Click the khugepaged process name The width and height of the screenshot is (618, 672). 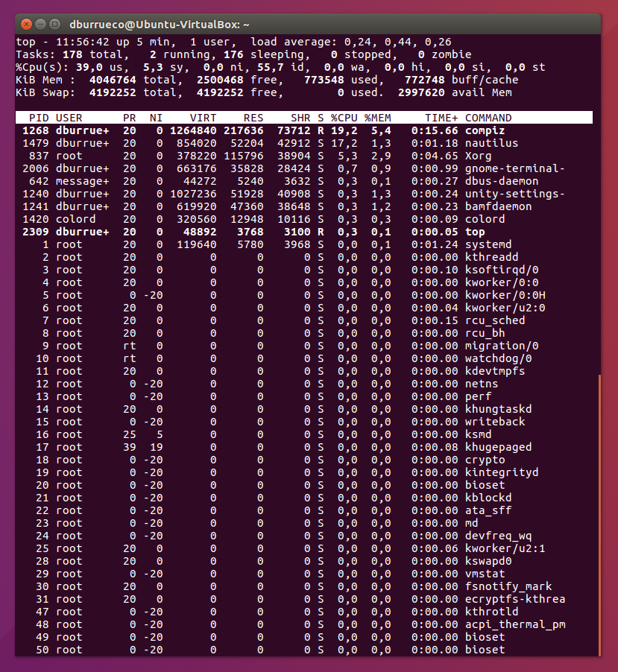click(498, 447)
